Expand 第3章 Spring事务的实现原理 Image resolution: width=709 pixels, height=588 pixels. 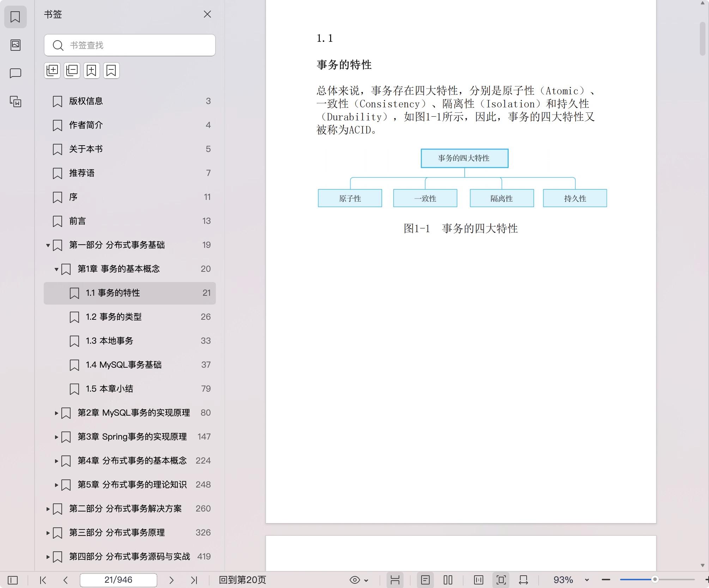coord(56,437)
